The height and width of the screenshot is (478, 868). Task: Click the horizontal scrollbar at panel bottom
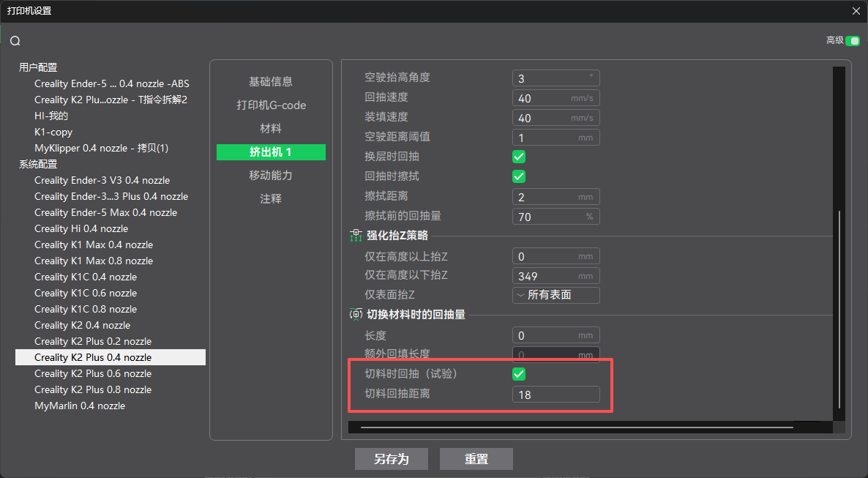pyautogui.click(x=577, y=427)
